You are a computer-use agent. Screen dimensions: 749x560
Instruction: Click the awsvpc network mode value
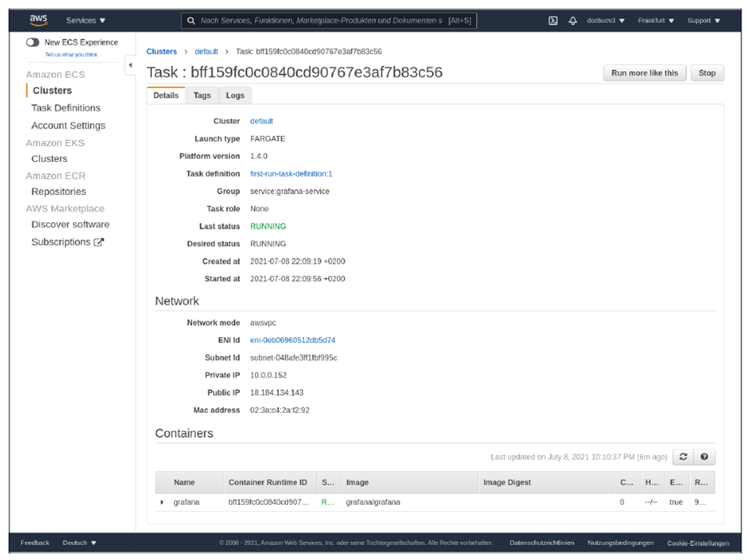(x=263, y=323)
